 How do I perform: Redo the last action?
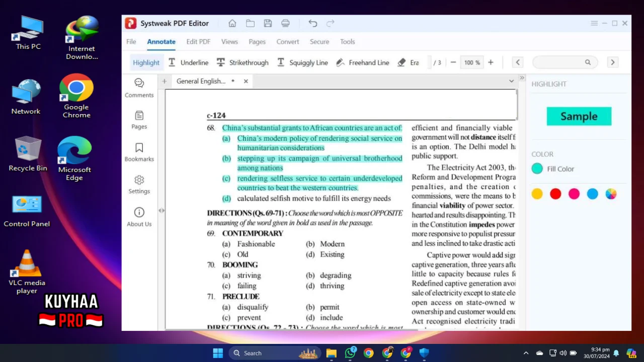(x=330, y=23)
